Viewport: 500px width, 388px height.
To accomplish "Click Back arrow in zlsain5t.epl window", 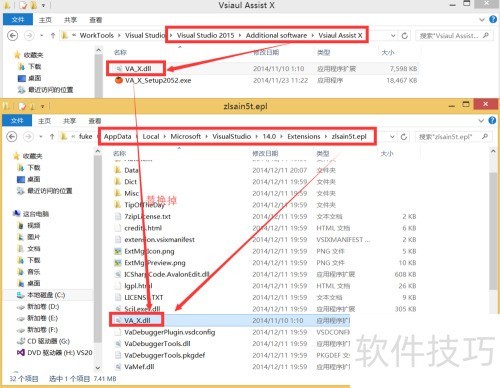I will pos(12,136).
